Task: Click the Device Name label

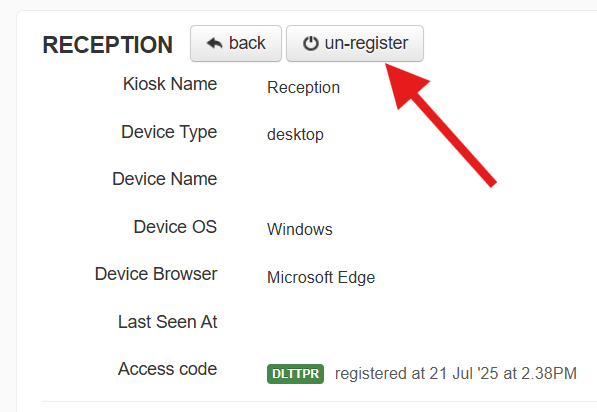Action: 164,179
